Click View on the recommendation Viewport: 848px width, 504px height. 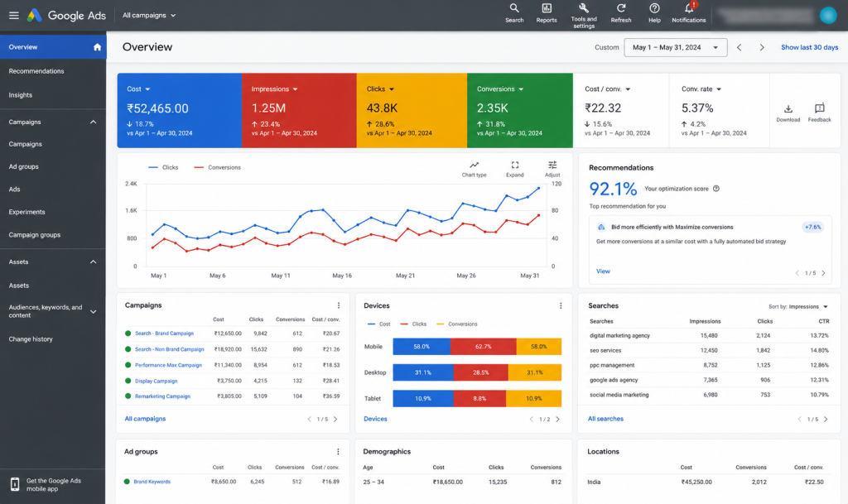coord(603,271)
